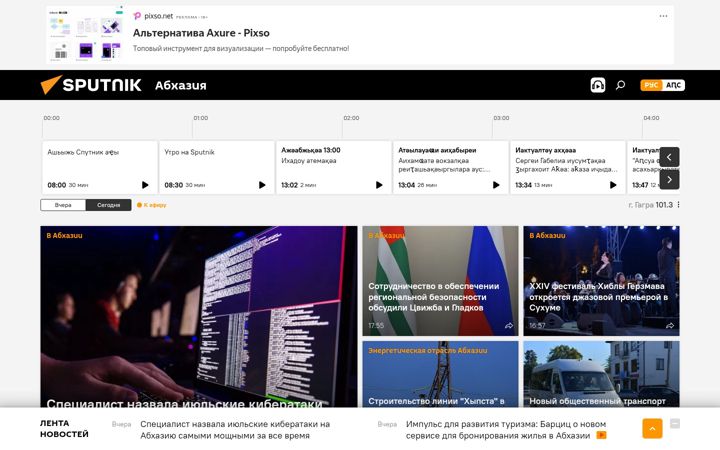
Task: Open the Абхазия edition title
Action: tap(180, 85)
